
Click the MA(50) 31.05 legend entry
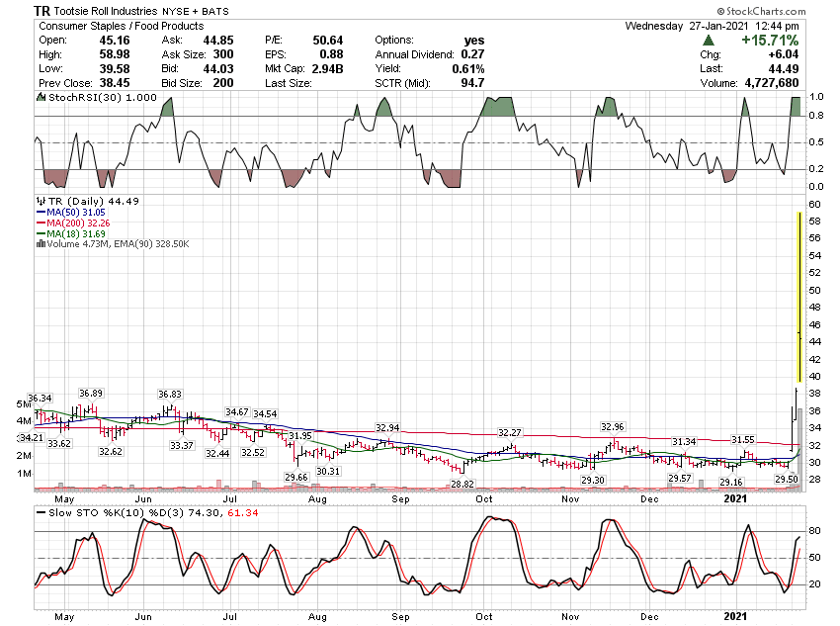click(75, 213)
